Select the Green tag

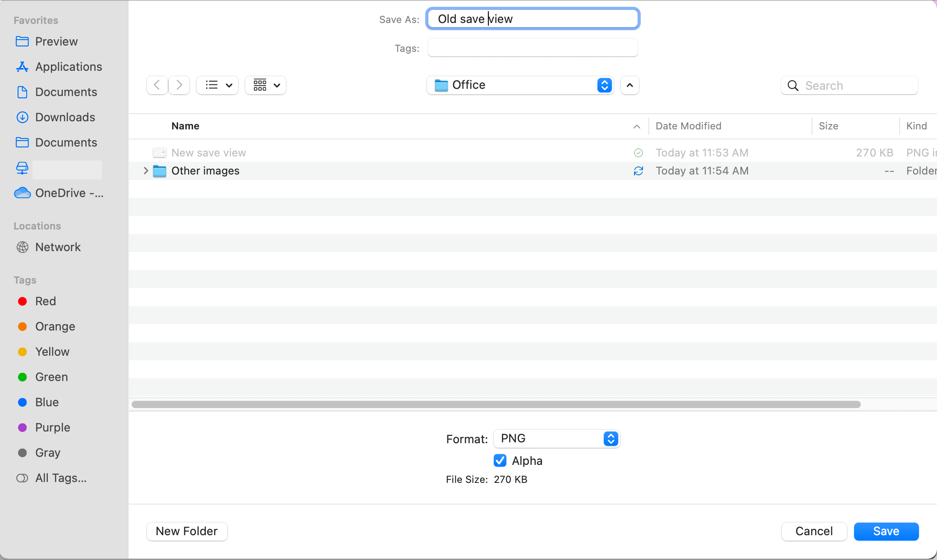click(43, 377)
